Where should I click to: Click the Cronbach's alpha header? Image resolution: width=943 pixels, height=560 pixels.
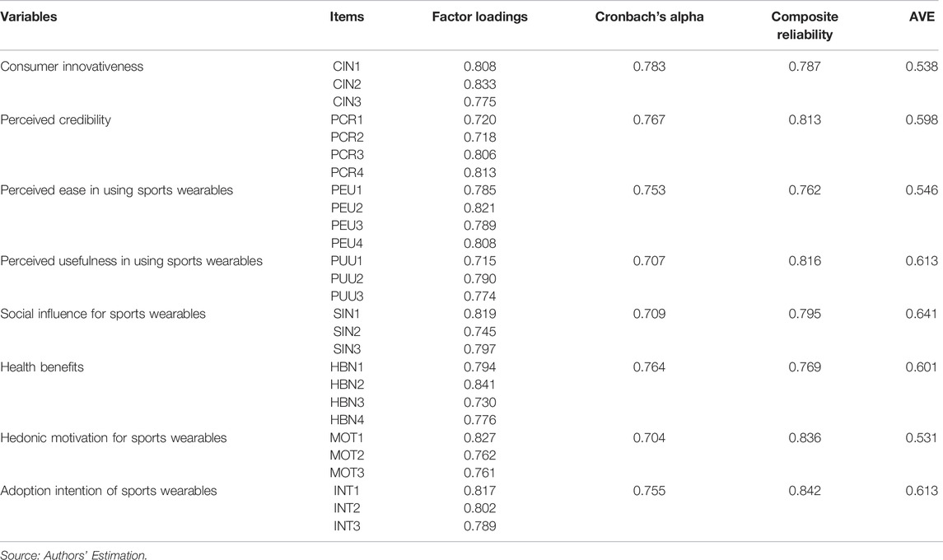click(649, 16)
